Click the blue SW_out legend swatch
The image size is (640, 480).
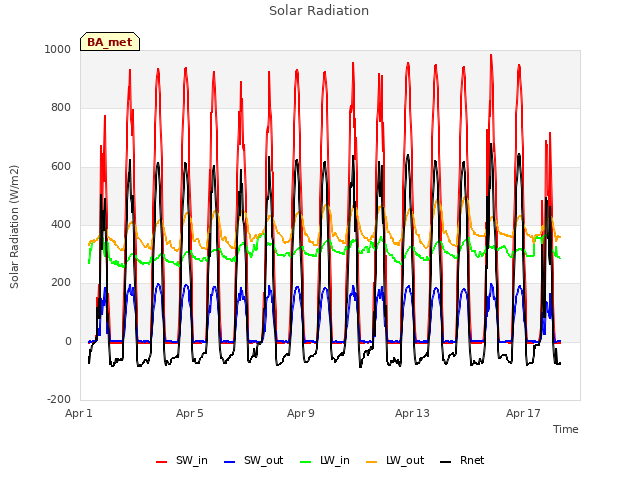pos(230,462)
